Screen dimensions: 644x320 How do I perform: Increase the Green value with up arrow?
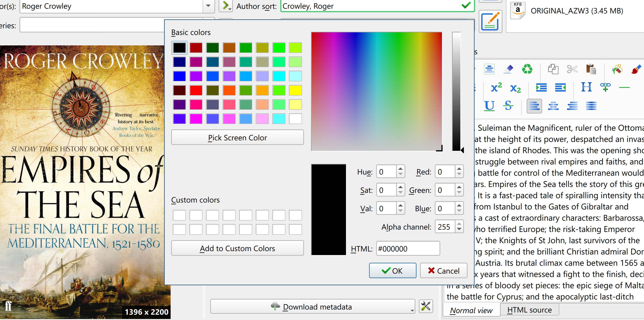459,187
